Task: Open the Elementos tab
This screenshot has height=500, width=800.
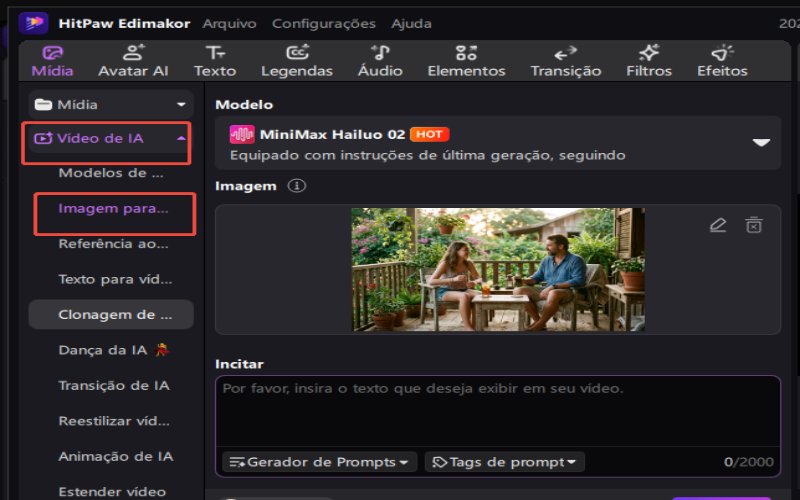Action: [x=466, y=61]
